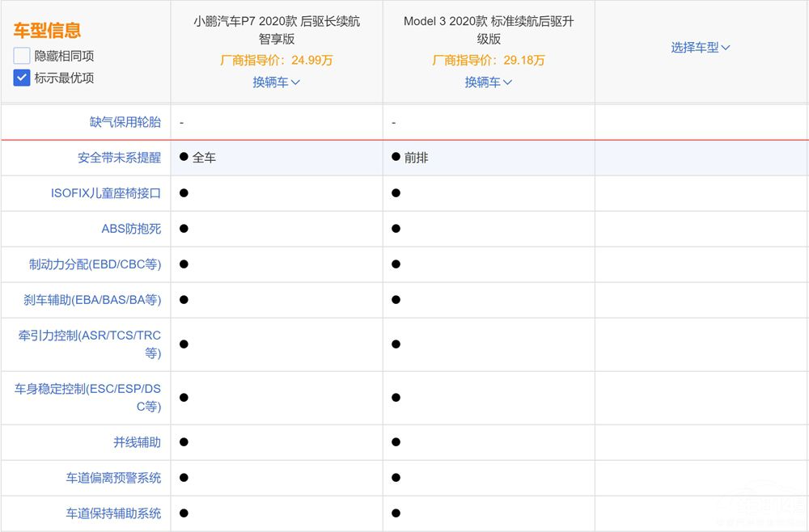This screenshot has width=809, height=532.
Task: Click Model 3 dot in 并线辅助 row
Action: click(x=396, y=441)
